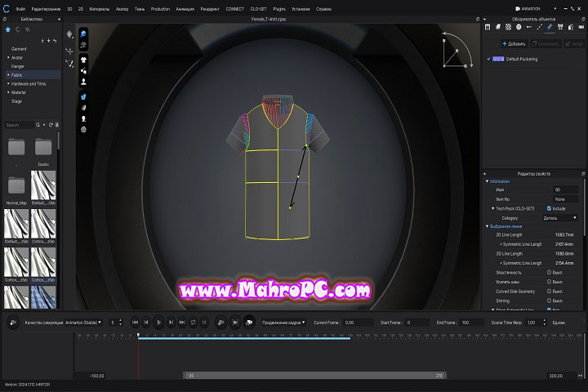588x392 pixels.
Task: Increase Scene Time Warp stepper value
Action: tap(544, 320)
